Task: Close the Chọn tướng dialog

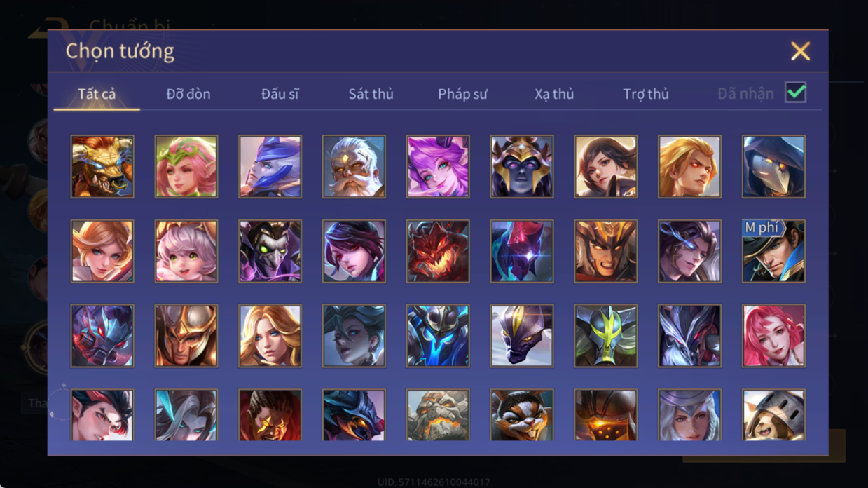Action: 800,51
